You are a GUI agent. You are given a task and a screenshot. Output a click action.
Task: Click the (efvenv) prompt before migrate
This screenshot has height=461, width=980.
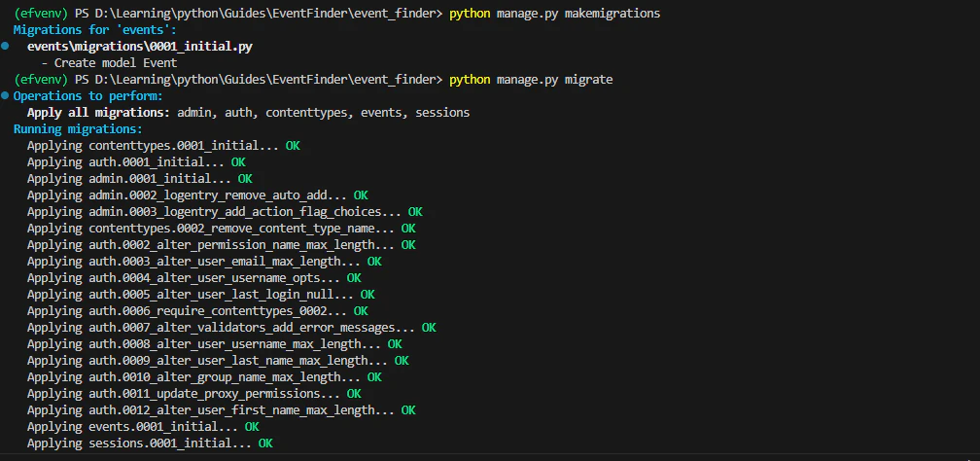pos(41,80)
